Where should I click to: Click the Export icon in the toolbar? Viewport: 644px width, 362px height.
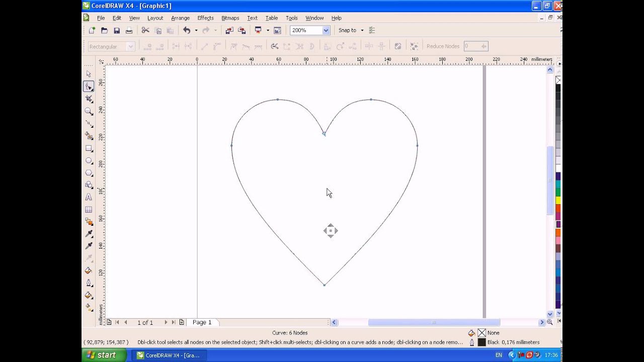pyautogui.click(x=242, y=30)
